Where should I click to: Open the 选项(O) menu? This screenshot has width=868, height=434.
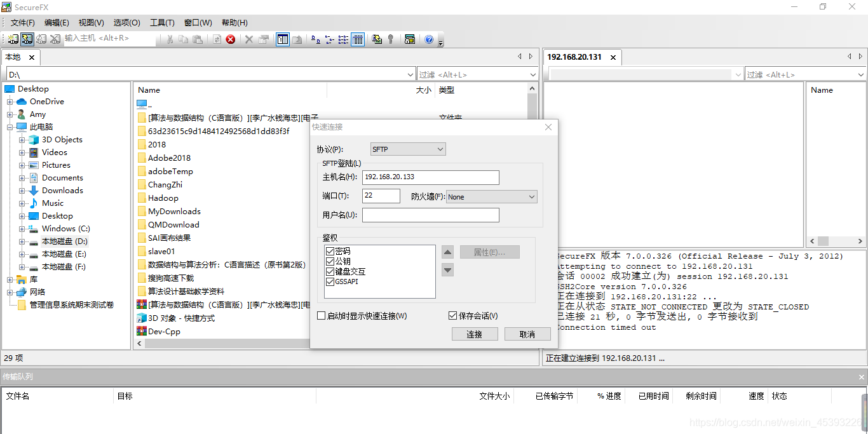click(x=126, y=23)
